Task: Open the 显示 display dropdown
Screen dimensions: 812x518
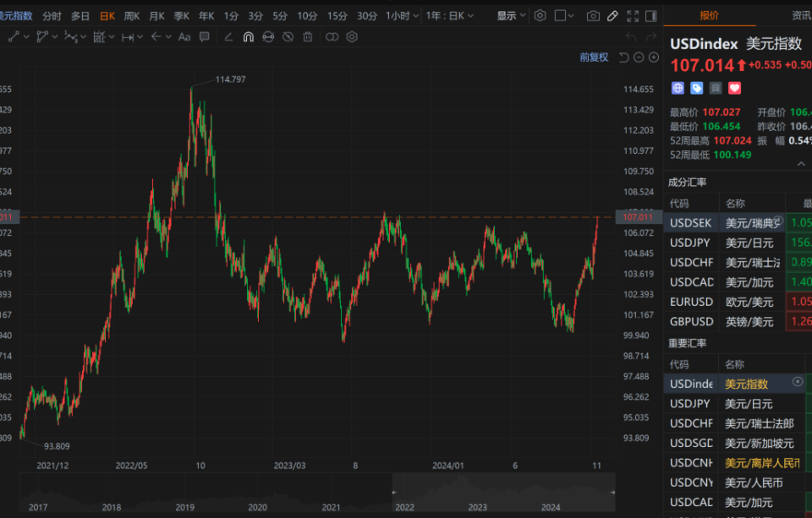Action: tap(511, 16)
